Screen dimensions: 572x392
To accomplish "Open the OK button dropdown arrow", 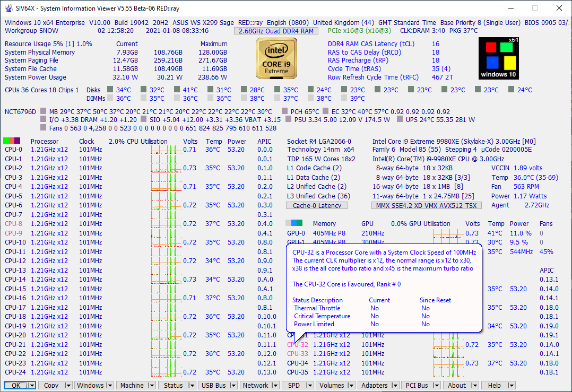I will pos(32,386).
